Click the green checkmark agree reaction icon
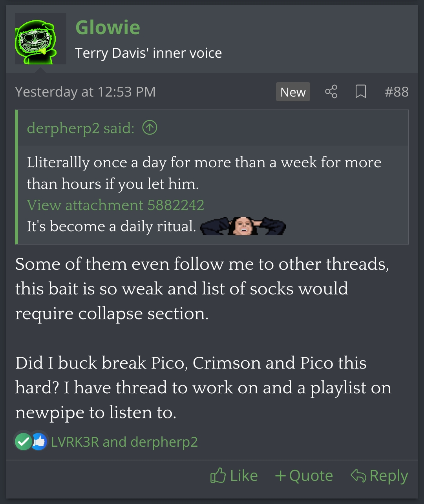Screen dimensions: 424x504 23,442
